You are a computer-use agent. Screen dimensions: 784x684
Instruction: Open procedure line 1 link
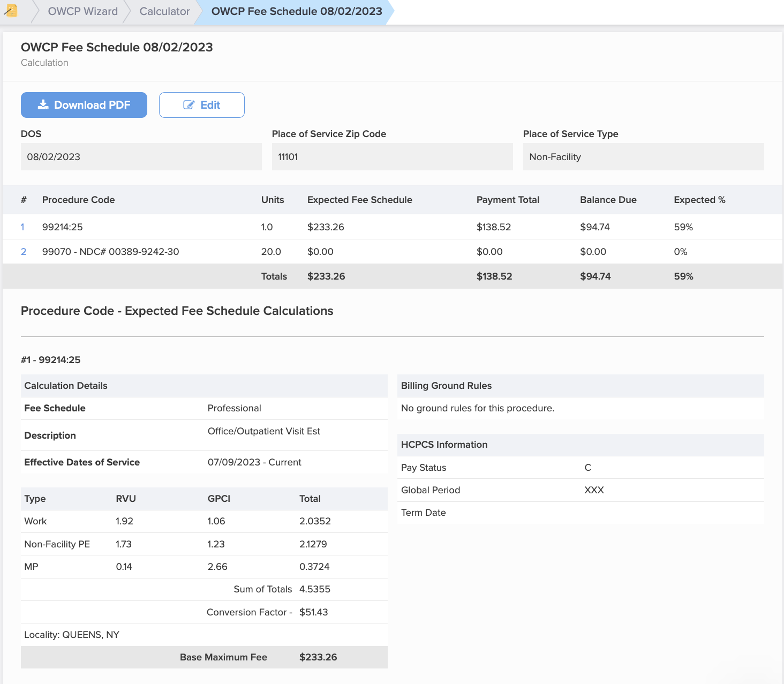tap(22, 227)
